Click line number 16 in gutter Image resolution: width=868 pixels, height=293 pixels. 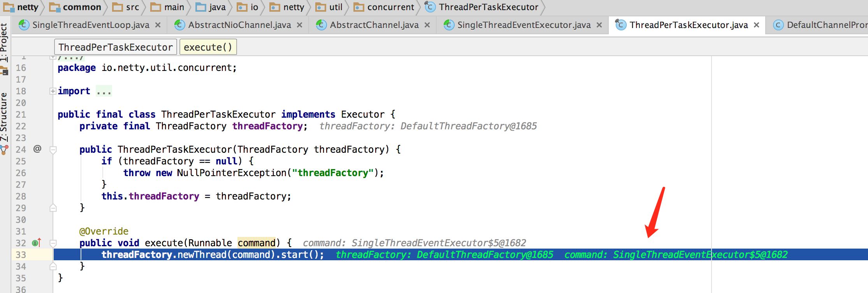click(x=21, y=68)
